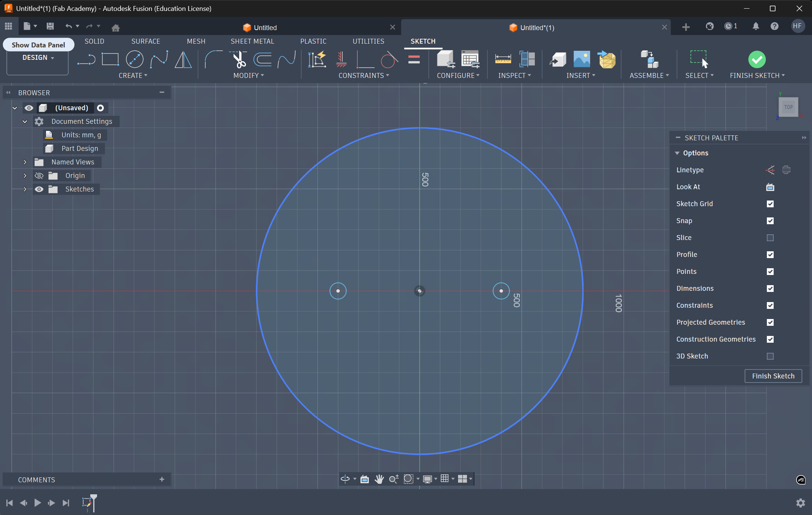
Task: Disable the Sketch Grid checkbox
Action: click(770, 204)
